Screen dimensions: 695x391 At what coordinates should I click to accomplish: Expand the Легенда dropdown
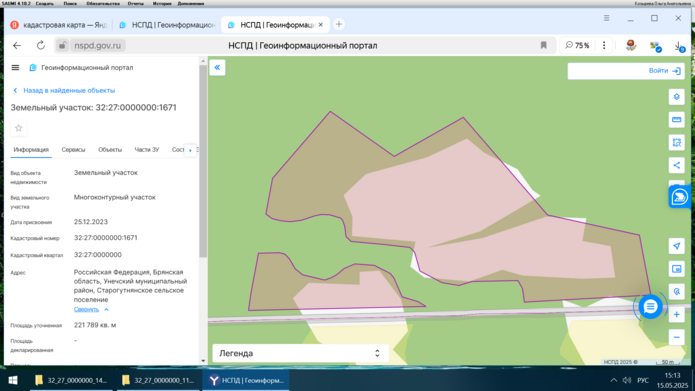[300, 353]
